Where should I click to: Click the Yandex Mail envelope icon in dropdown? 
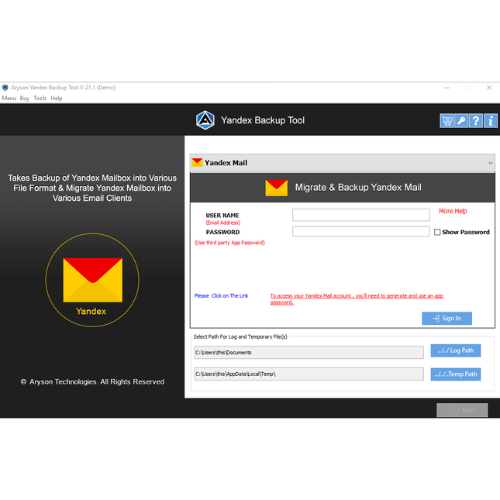click(x=197, y=162)
